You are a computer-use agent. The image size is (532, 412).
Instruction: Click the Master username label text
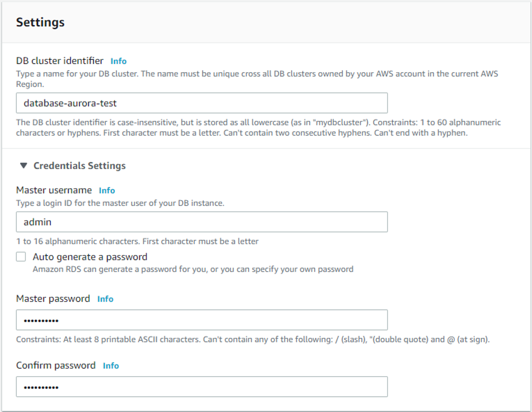pyautogui.click(x=54, y=190)
